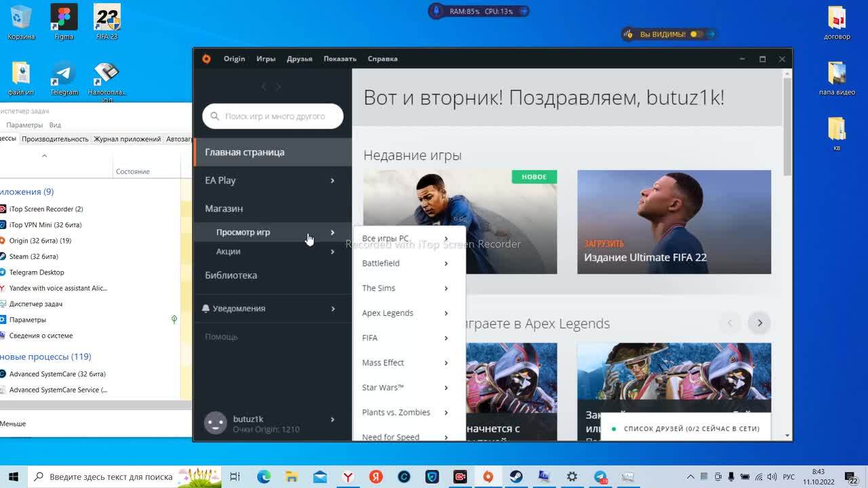This screenshot has height=488, width=868.
Task: Click Помощь link in sidebar
Action: pos(222,337)
